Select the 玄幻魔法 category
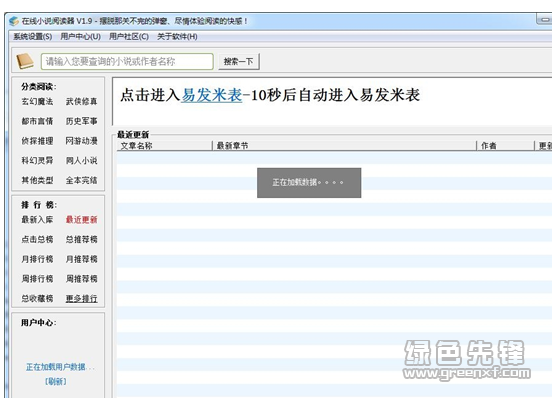Image resolution: width=552 pixels, height=398 pixels. 37,102
